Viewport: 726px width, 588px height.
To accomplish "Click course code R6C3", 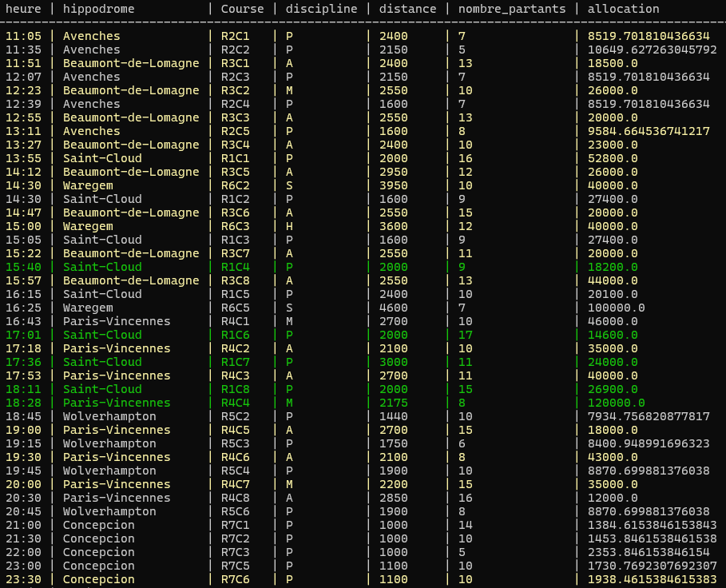I will [235, 226].
